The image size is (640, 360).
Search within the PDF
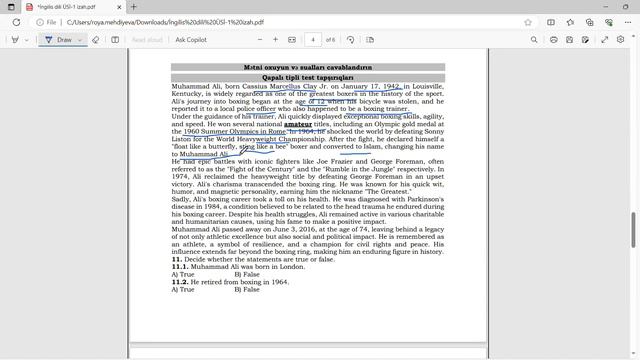[x=534, y=40]
